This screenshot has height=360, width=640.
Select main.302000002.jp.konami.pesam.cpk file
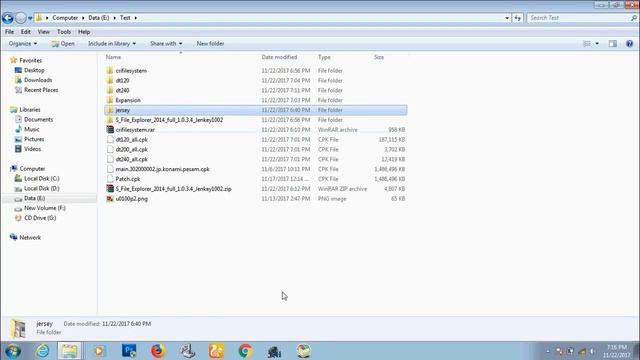(x=162, y=169)
